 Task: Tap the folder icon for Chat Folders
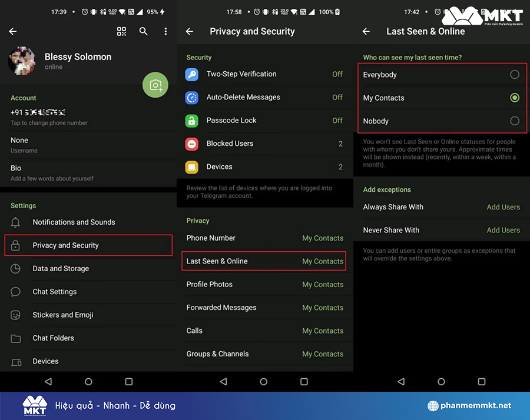pos(15,338)
